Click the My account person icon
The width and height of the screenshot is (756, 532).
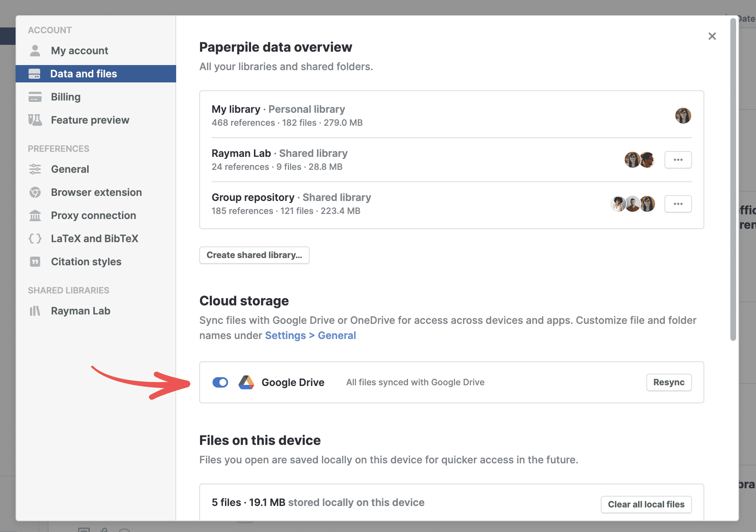(35, 51)
